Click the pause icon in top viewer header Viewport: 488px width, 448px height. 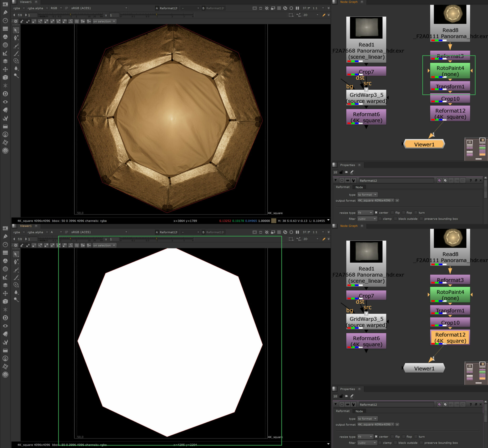pyautogui.click(x=297, y=8)
